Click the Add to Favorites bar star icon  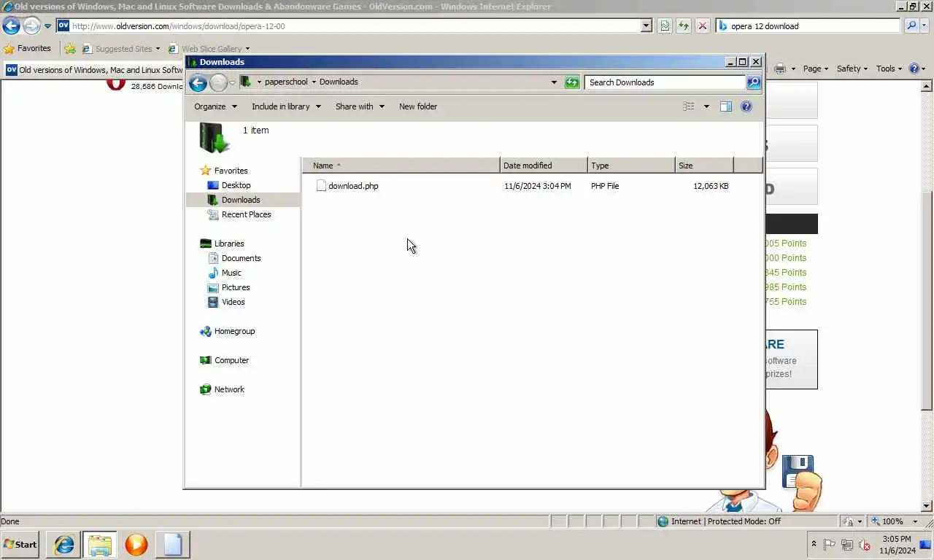[x=70, y=49]
